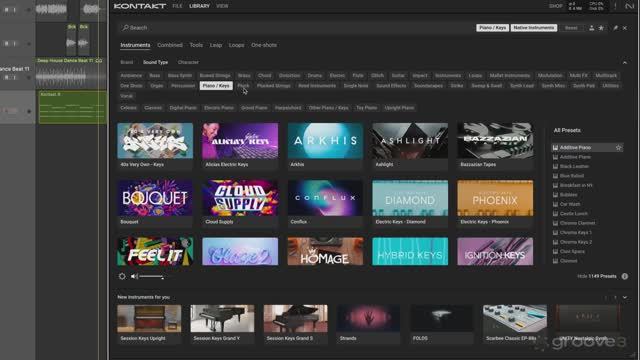This screenshot has width=640, height=360.
Task: Toggle the preview speaker icon
Action: point(134,276)
